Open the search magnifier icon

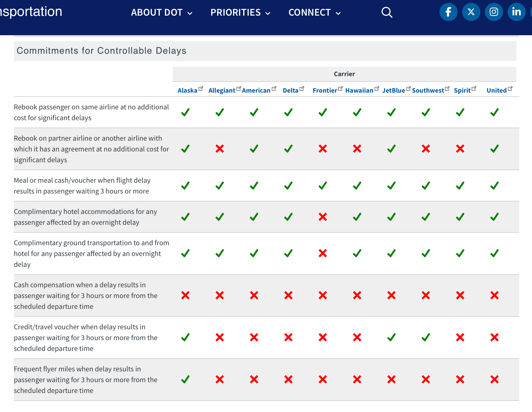click(387, 12)
